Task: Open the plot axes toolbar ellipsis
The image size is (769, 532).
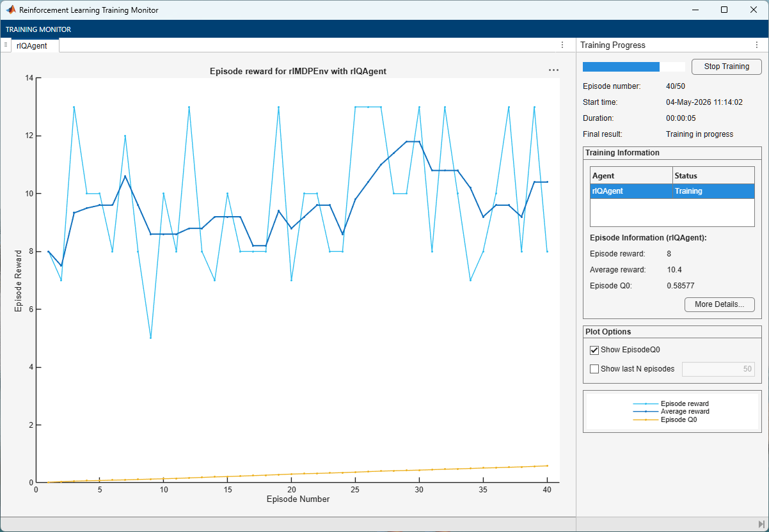Action: tap(553, 70)
